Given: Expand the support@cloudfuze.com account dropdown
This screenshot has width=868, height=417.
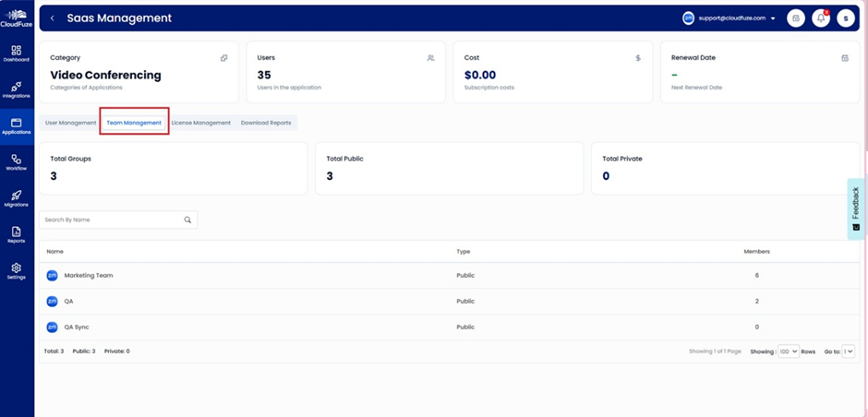Looking at the screenshot, I should pos(772,18).
